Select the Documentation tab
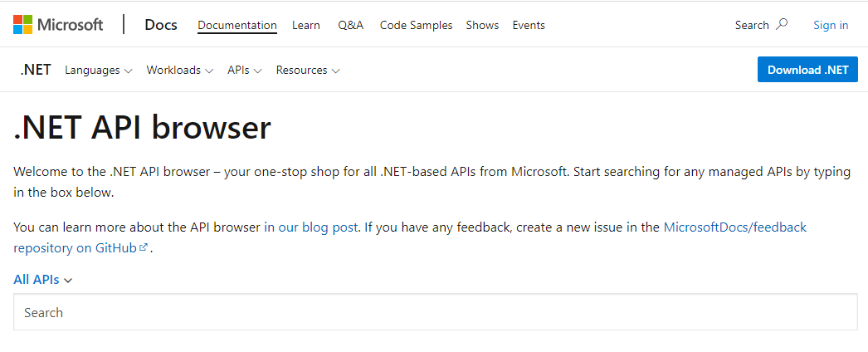 coord(237,26)
